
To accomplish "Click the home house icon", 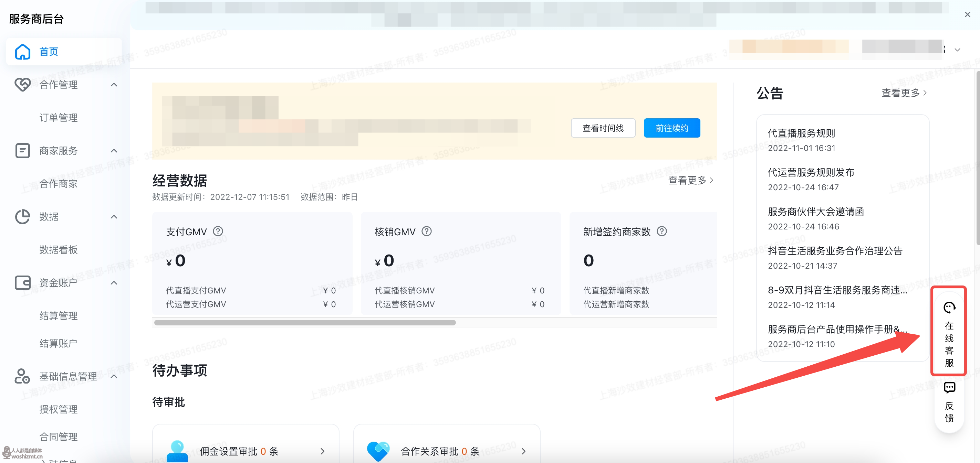I will 22,52.
